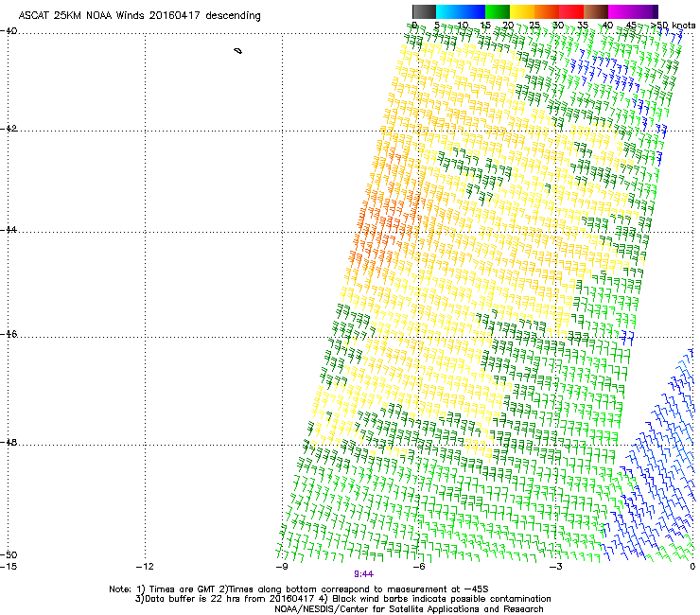Click the title 'ASCAT 25KM NOAA Winds 20160417 descending'
The height and width of the screenshot is (615, 700).
[x=139, y=16]
